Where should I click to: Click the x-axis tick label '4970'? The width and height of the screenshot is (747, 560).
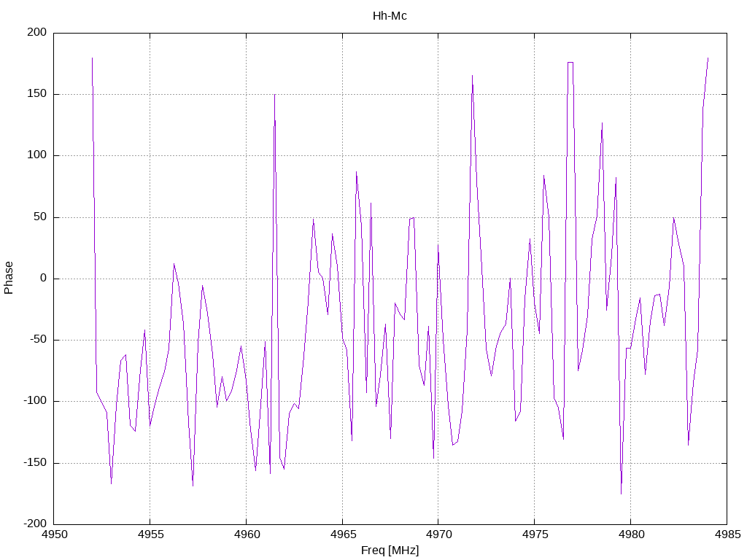(438, 534)
